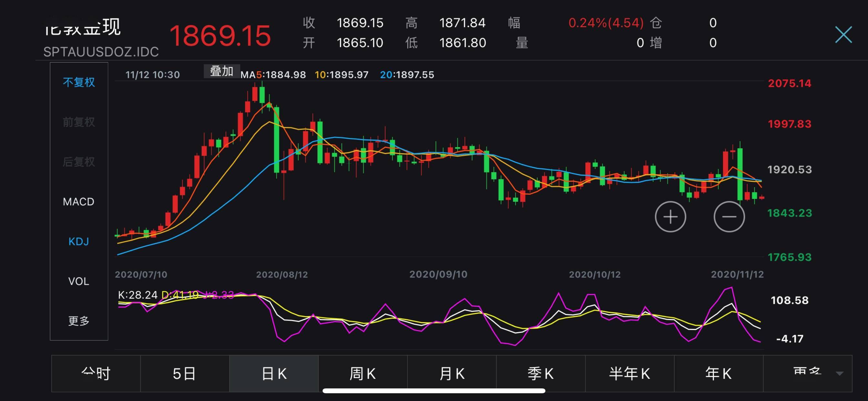Toggle the MA20 moving average label
The width and height of the screenshot is (868, 401).
tap(408, 75)
